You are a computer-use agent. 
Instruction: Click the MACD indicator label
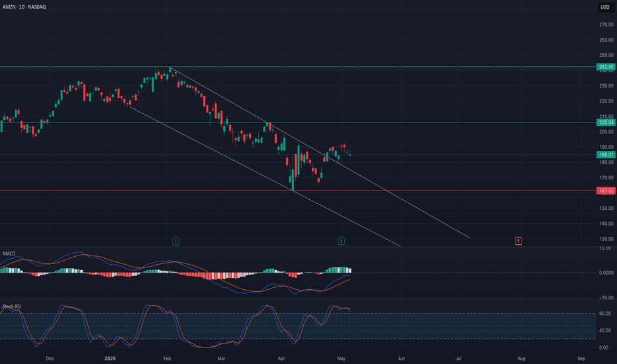pyautogui.click(x=9, y=253)
